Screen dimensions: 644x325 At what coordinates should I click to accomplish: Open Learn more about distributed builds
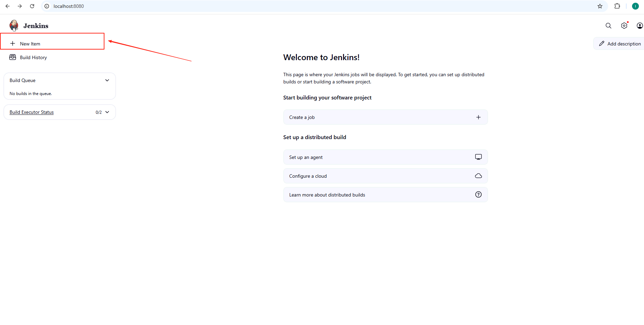point(386,195)
